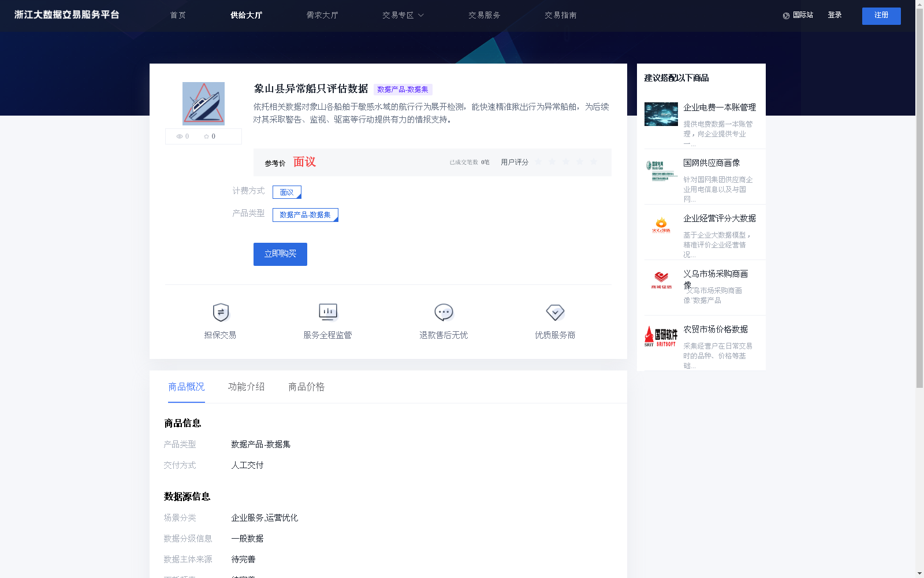The width and height of the screenshot is (924, 578).
Task: Click the fifth user rating star
Action: click(594, 162)
